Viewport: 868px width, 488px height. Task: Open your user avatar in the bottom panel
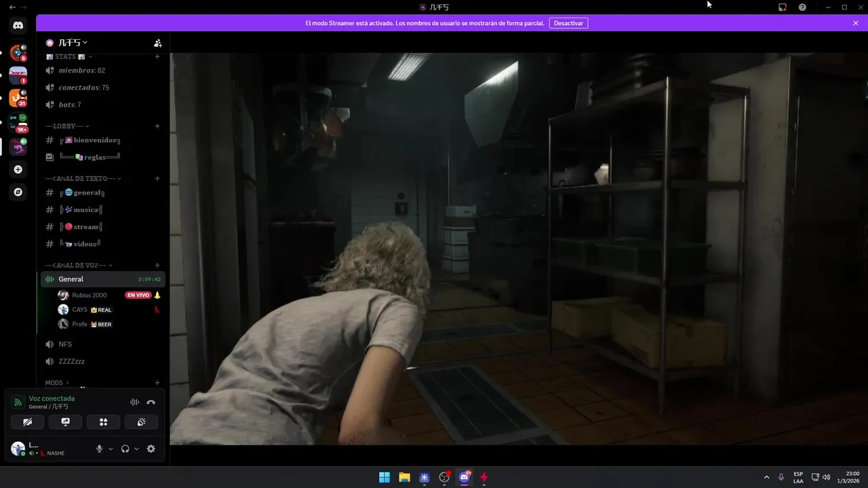[x=18, y=449]
